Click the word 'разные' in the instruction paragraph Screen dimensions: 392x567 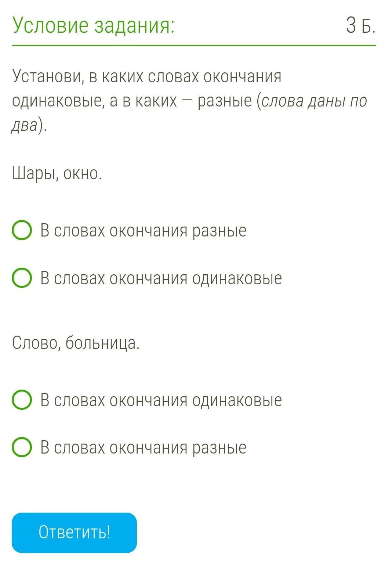[225, 101]
